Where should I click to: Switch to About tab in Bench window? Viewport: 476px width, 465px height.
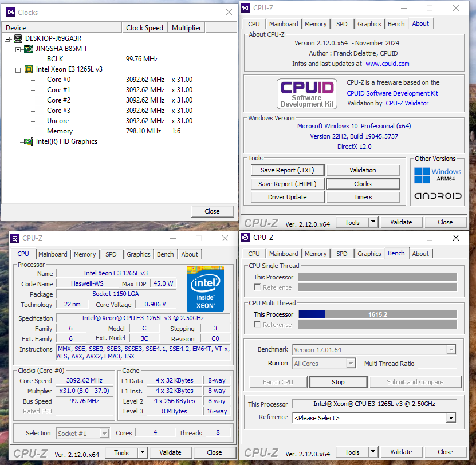[420, 254]
